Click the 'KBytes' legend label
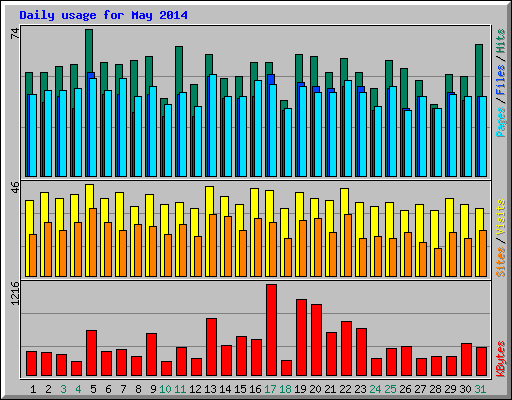This screenshot has height=400, width=512. click(x=501, y=359)
